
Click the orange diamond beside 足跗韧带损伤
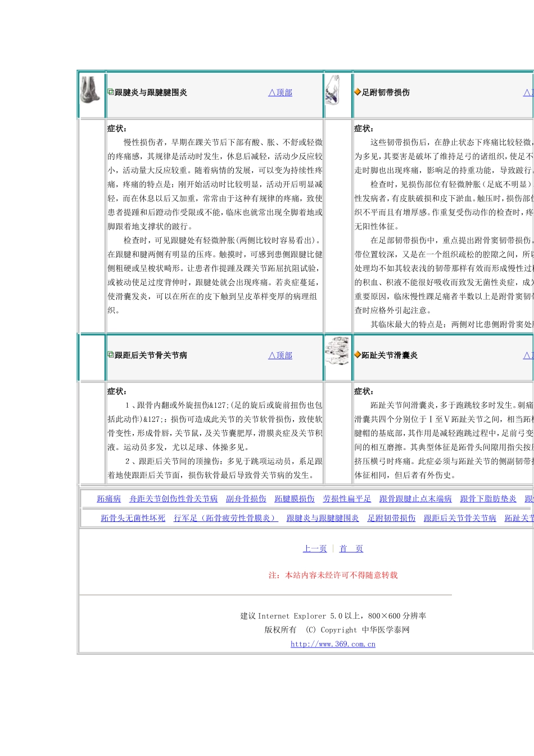tap(357, 92)
